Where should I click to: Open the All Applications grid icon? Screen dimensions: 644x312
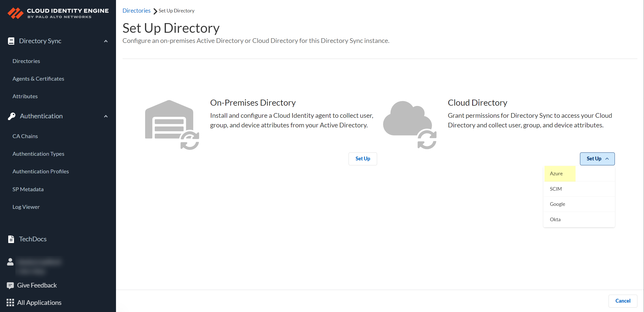point(10,303)
